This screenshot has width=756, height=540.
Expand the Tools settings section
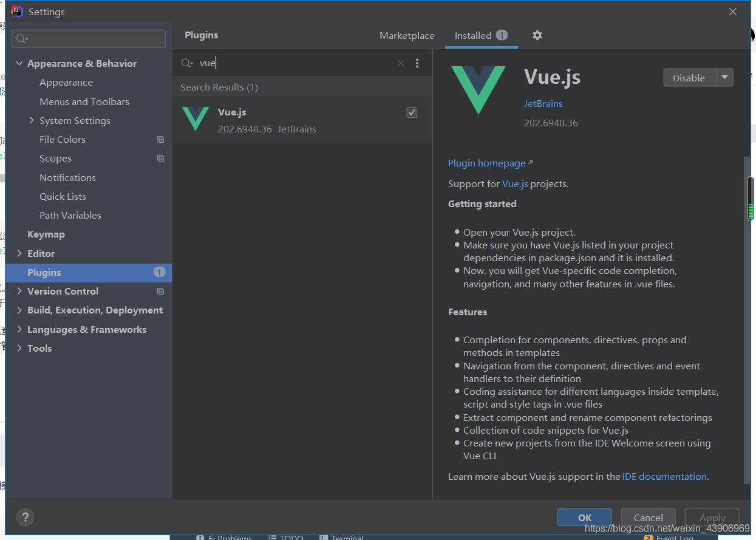[19, 348]
